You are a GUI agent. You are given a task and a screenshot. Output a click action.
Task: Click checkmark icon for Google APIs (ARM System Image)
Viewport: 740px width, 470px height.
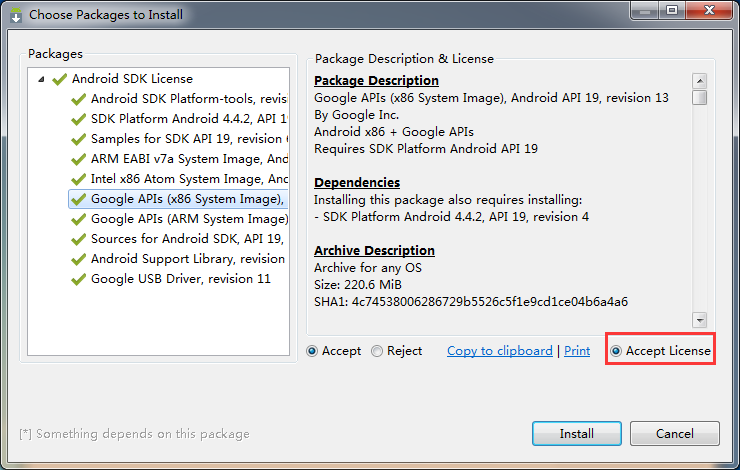point(78,219)
